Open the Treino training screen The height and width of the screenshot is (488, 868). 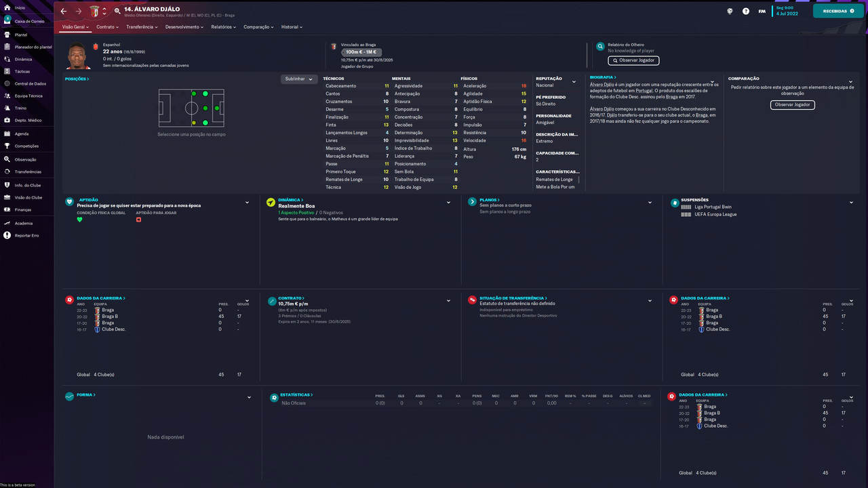[20, 108]
